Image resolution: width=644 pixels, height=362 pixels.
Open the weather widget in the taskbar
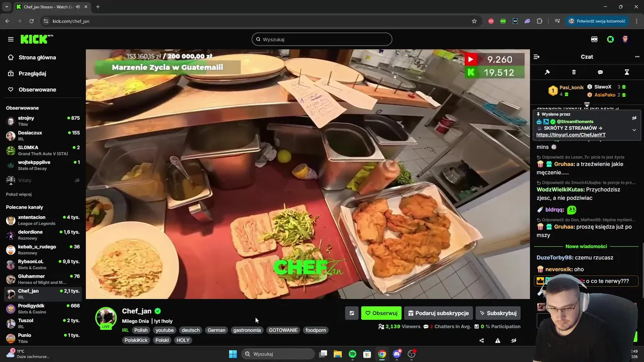tap(28, 354)
